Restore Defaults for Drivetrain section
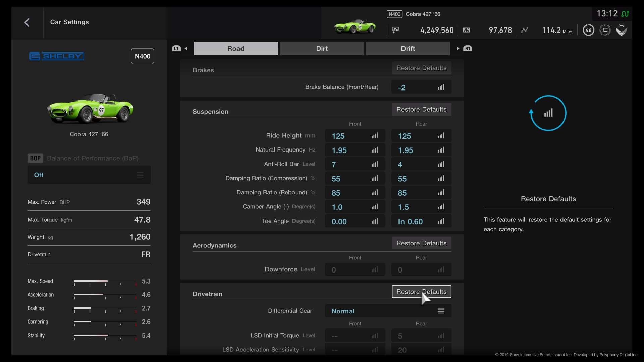Screen dimensions: 644x362 [x=422, y=292]
